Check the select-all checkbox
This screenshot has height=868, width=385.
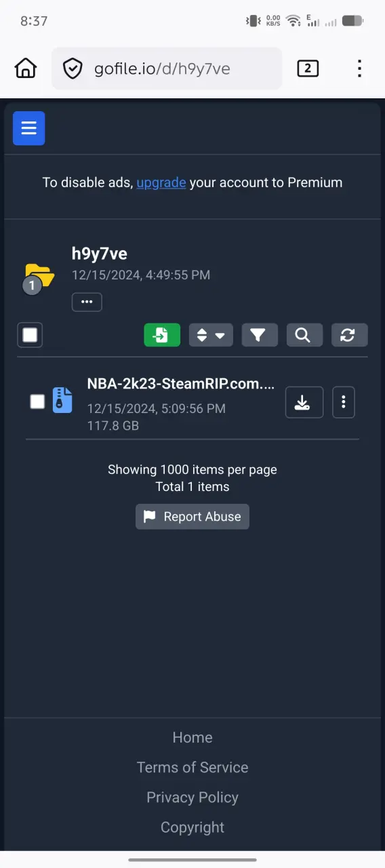[x=30, y=335]
